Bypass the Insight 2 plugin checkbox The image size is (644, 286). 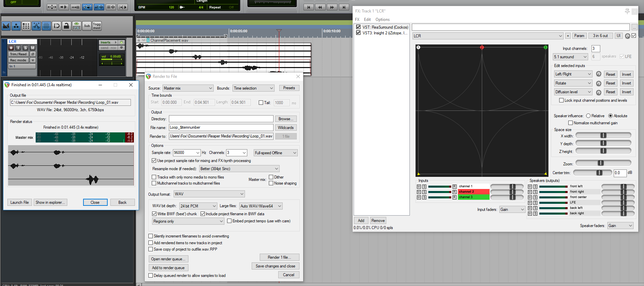(358, 33)
